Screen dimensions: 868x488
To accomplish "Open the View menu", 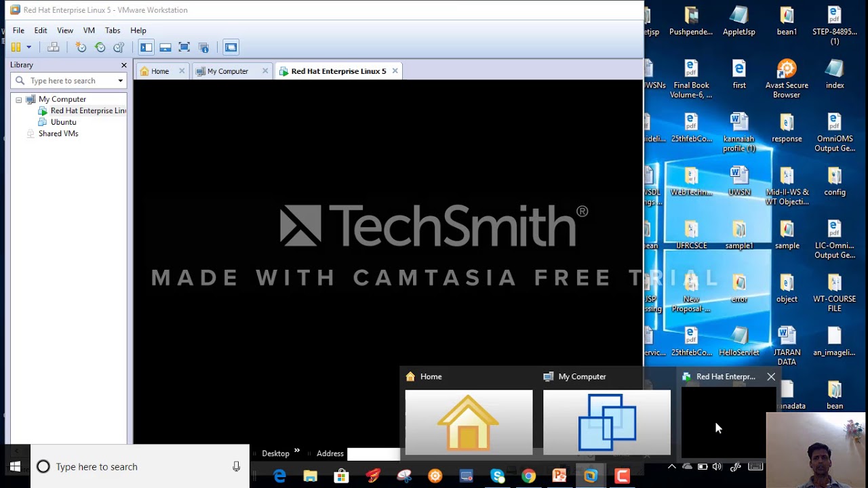I will pos(65,30).
